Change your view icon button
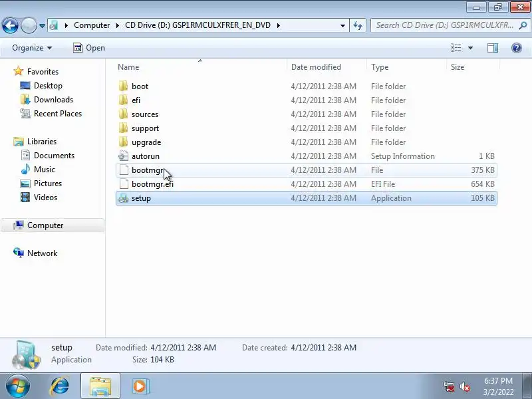This screenshot has height=399, width=532. (x=456, y=48)
